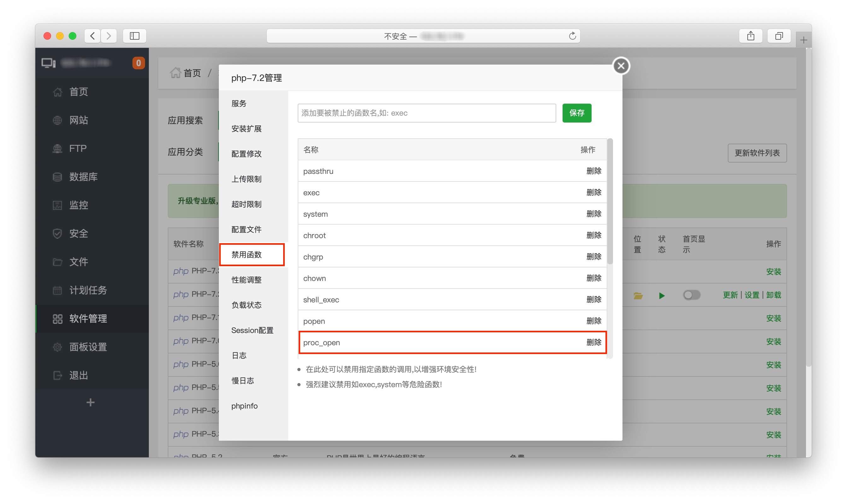The height and width of the screenshot is (504, 847).
Task: Delete the proc_open disabled function
Action: tap(593, 342)
